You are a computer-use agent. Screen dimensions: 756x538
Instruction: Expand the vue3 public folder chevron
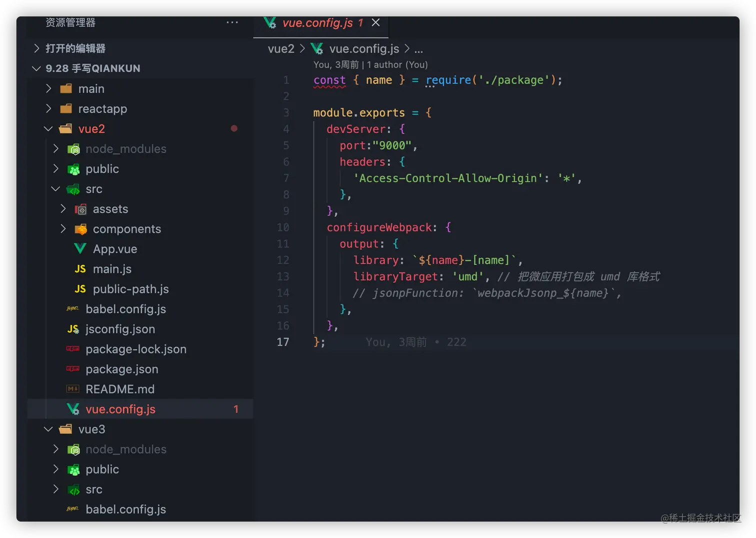tap(55, 469)
